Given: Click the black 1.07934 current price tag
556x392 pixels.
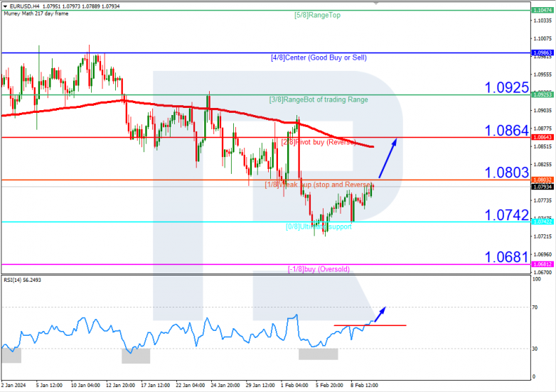Looking at the screenshot, I should click(x=542, y=187).
